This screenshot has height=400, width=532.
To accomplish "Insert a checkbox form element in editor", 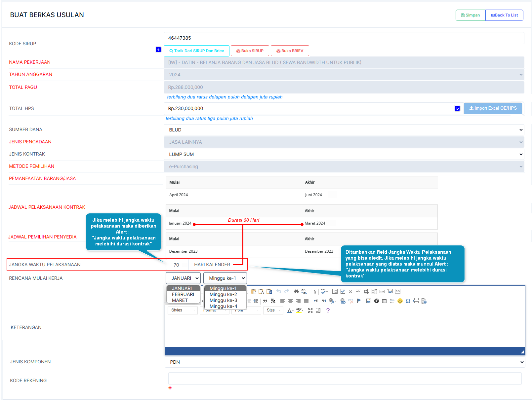I will point(343,291).
